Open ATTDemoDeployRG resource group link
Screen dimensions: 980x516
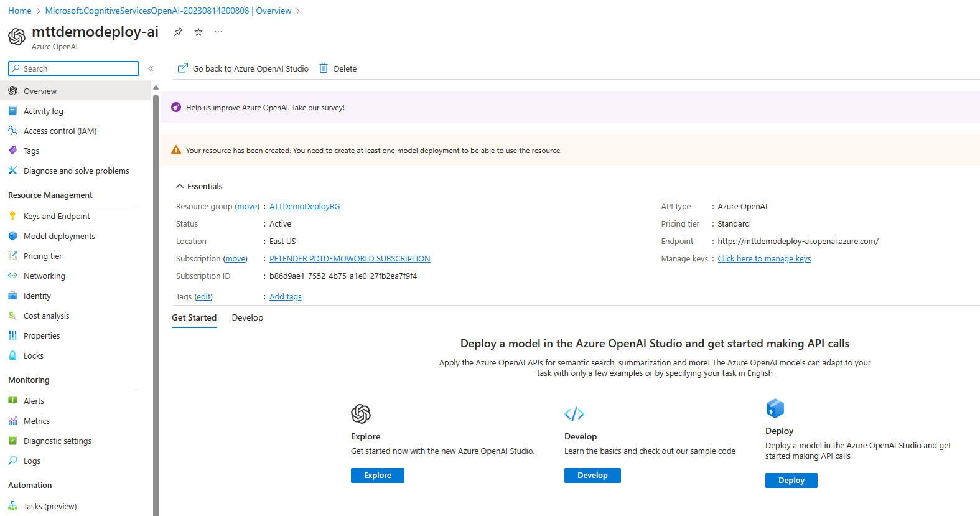[304, 207]
